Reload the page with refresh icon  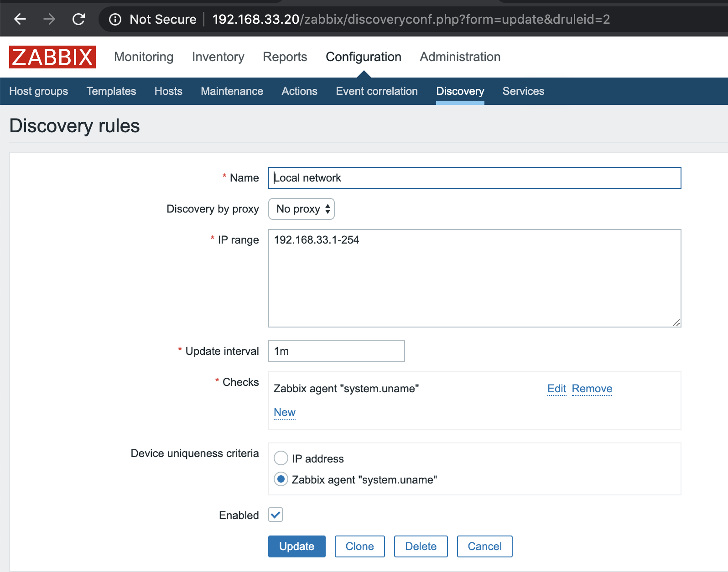pos(79,19)
